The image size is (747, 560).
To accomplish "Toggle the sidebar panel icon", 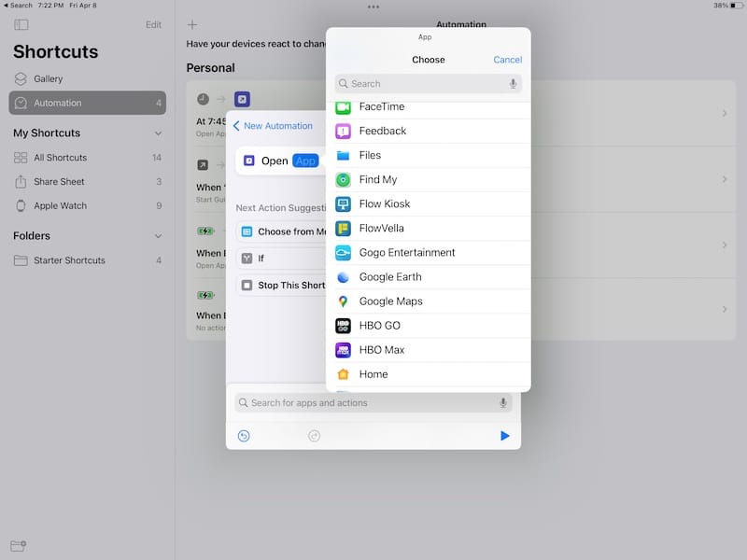I will point(21,25).
